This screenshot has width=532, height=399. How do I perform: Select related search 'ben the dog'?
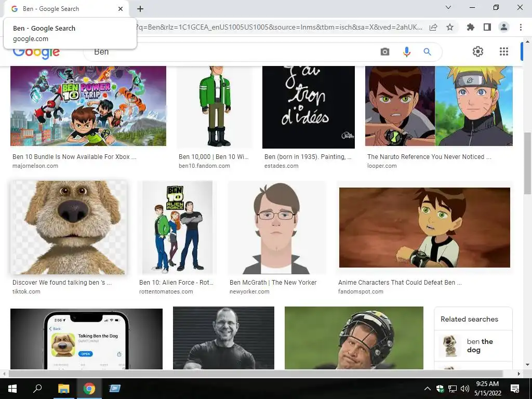473,345
